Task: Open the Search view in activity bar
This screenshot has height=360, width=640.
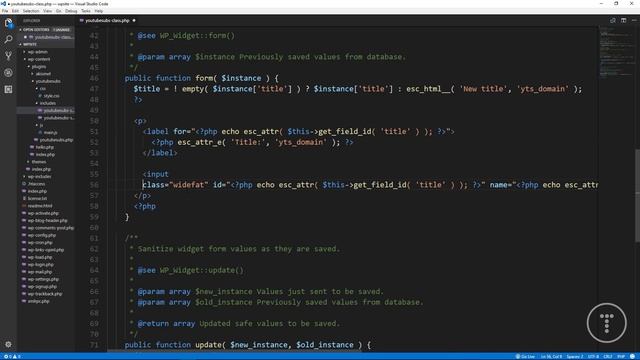Action: (x=8, y=40)
